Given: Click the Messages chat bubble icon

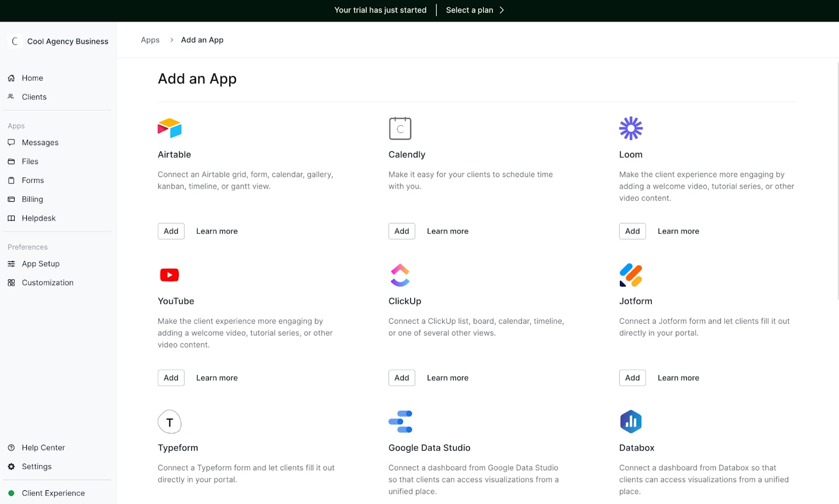Looking at the screenshot, I should click(x=11, y=143).
